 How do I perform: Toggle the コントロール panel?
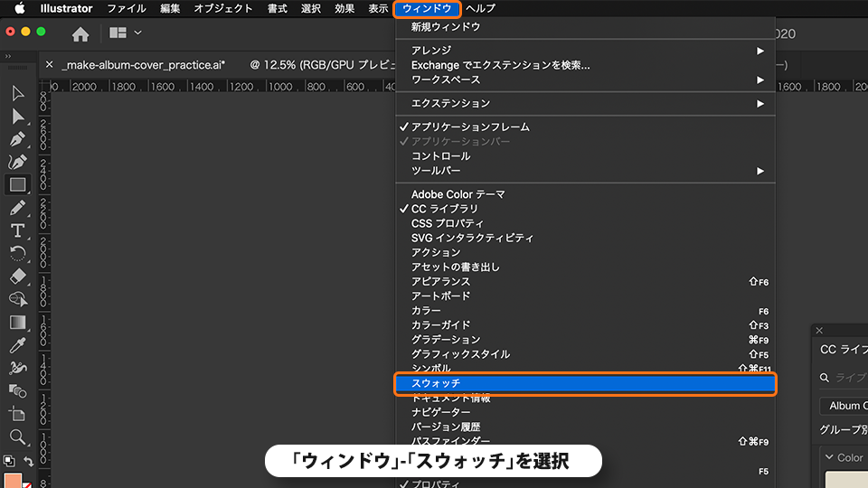[585, 156]
